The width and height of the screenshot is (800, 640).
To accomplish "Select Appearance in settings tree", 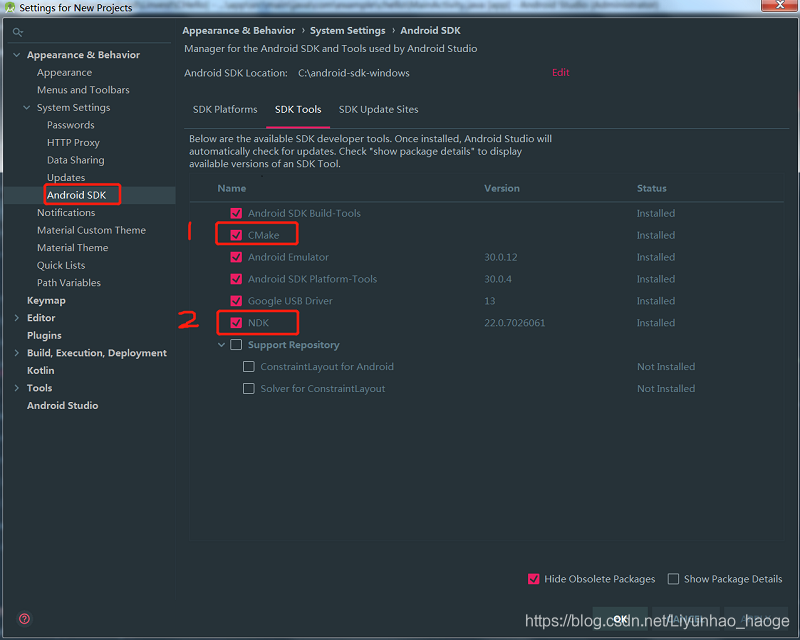I will pyautogui.click(x=64, y=72).
